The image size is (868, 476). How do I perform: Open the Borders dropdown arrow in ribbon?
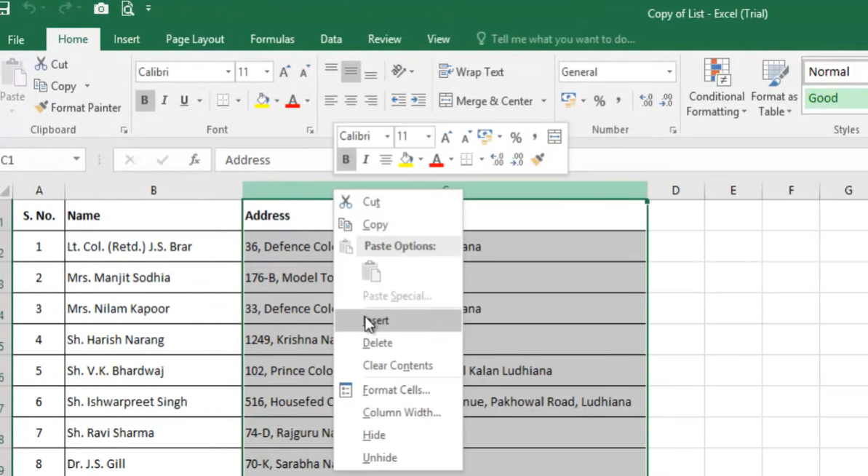[x=238, y=100]
